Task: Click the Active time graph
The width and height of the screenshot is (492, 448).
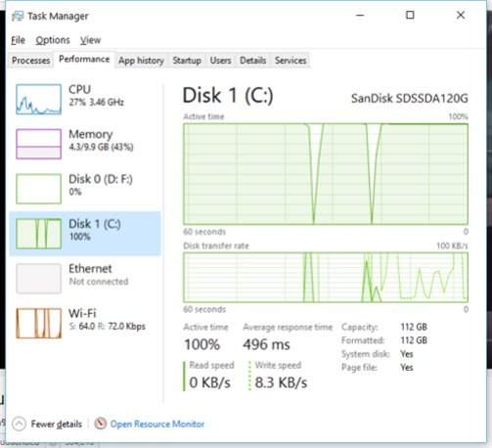Action: [x=326, y=174]
